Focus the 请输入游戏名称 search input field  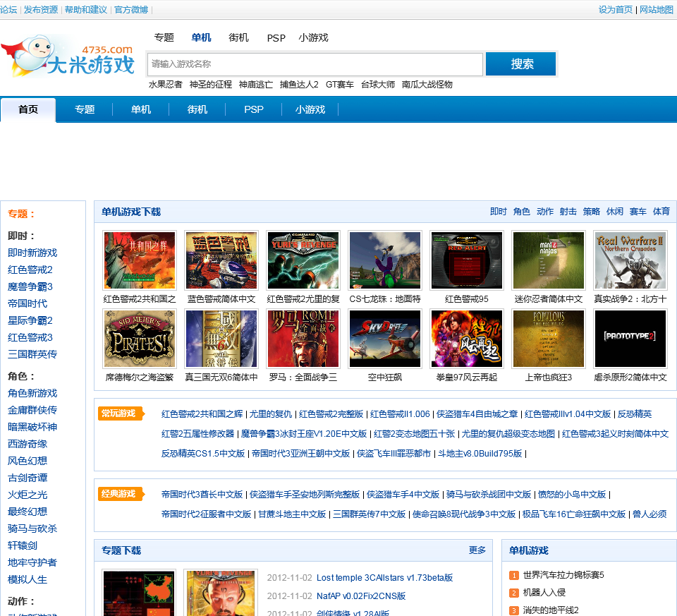tap(315, 64)
